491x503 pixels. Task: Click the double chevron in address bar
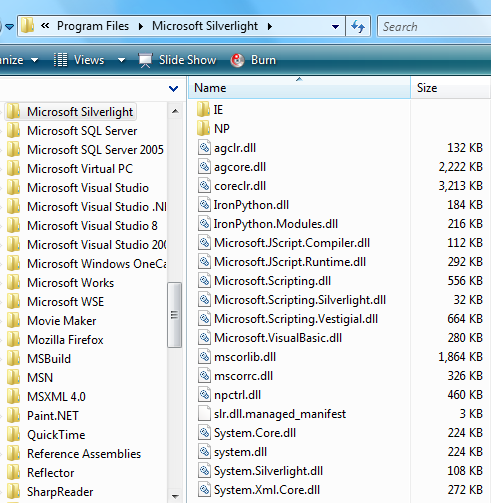click(45, 25)
